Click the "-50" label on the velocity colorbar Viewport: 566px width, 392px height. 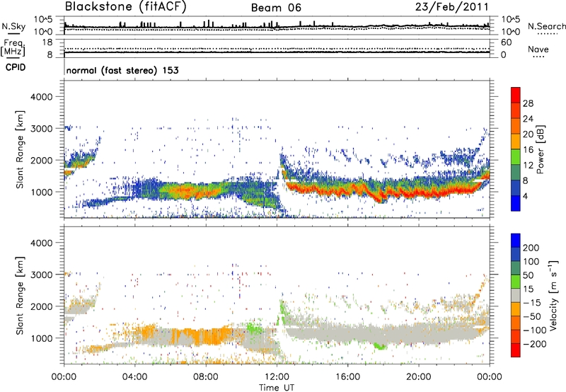(x=533, y=316)
